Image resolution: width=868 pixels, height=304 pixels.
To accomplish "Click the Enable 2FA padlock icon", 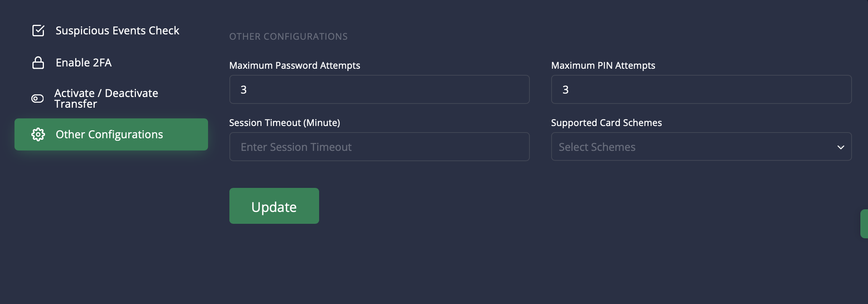I will tap(38, 63).
